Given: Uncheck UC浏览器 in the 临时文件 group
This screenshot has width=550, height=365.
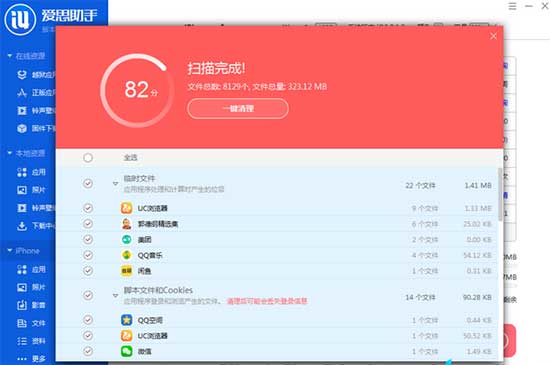Looking at the screenshot, I should pos(88,208).
